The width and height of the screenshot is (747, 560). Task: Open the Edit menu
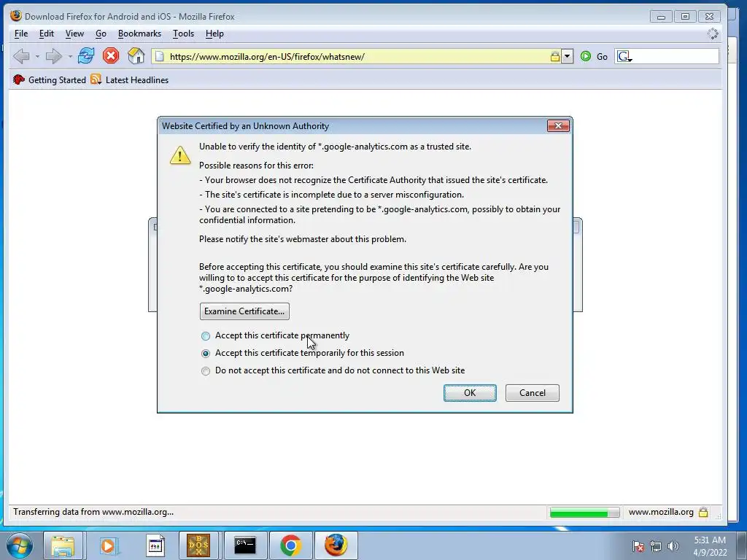point(46,34)
